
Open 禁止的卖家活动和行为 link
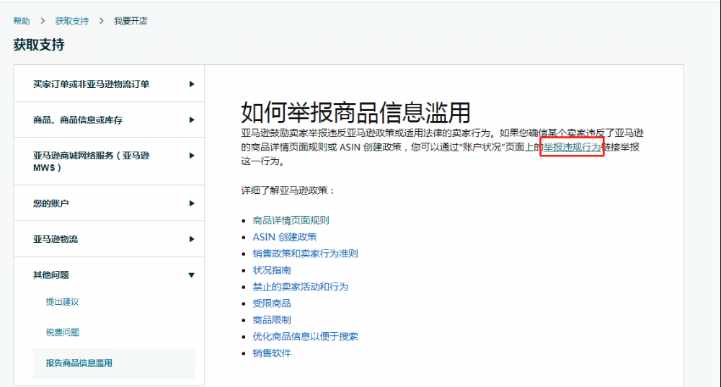pyautogui.click(x=300, y=287)
